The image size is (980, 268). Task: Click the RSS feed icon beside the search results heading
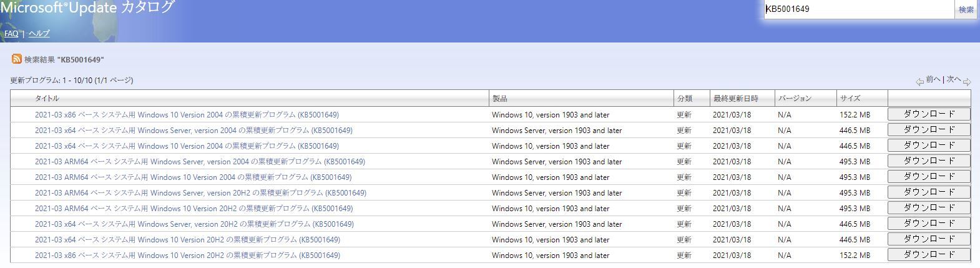point(16,59)
